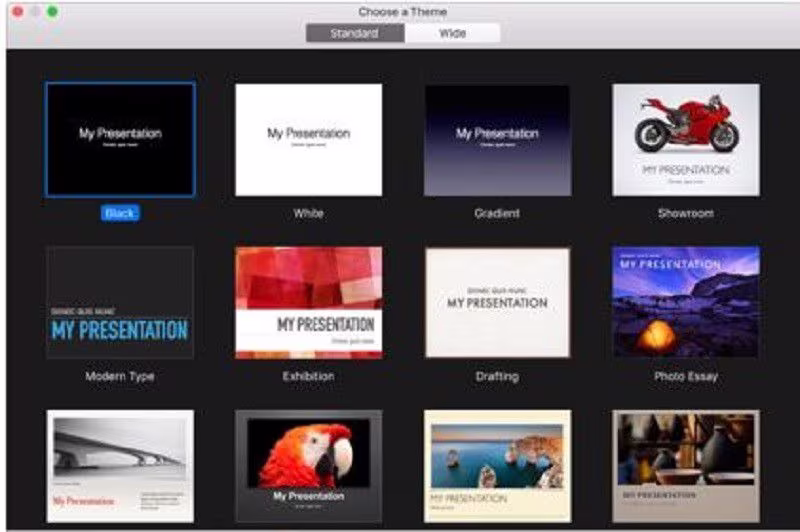
Task: Choose the parrot photo theme thumbnail
Action: coord(309,466)
